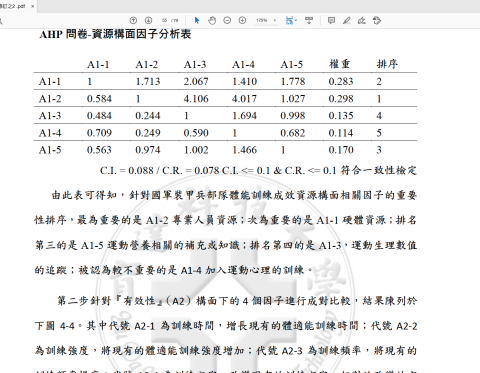The width and height of the screenshot is (480, 373).
Task: Zoom in with the plus button
Action: (242, 20)
